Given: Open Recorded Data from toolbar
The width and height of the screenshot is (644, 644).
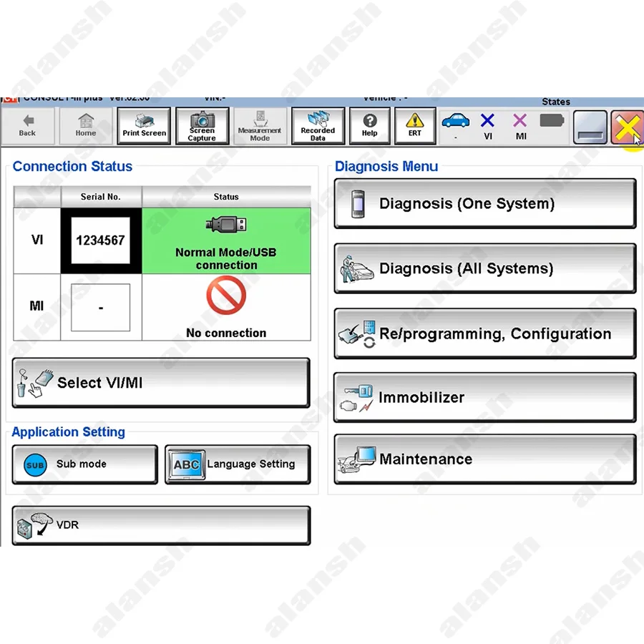Looking at the screenshot, I should pyautogui.click(x=318, y=126).
